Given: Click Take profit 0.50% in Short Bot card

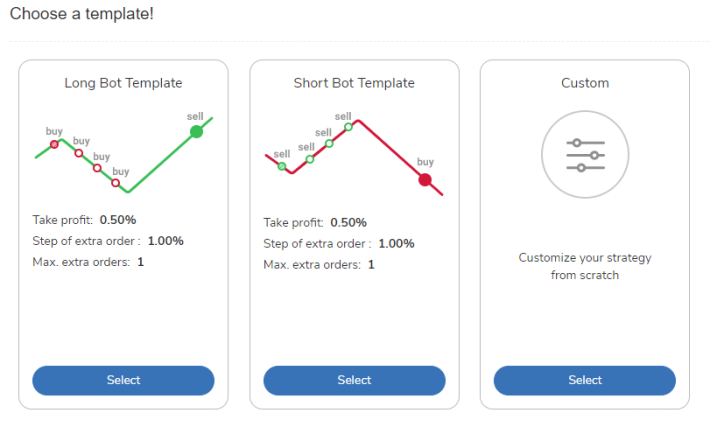Looking at the screenshot, I should [x=316, y=223].
